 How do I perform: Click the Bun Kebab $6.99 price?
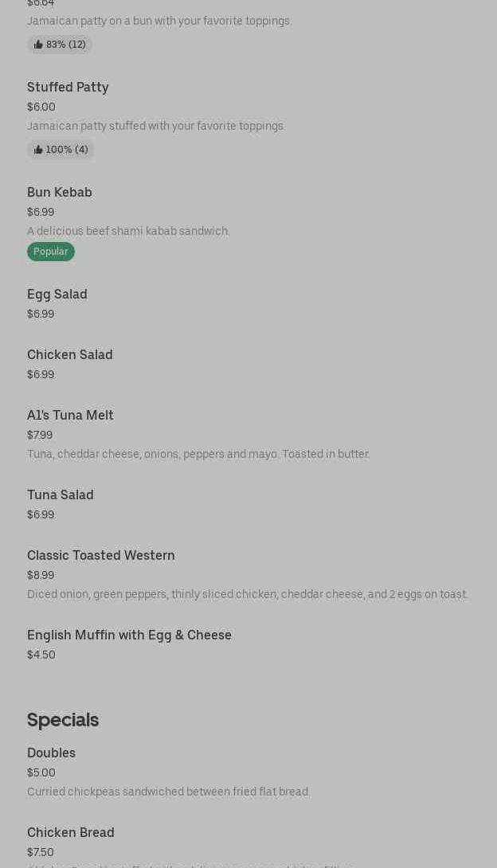(41, 212)
